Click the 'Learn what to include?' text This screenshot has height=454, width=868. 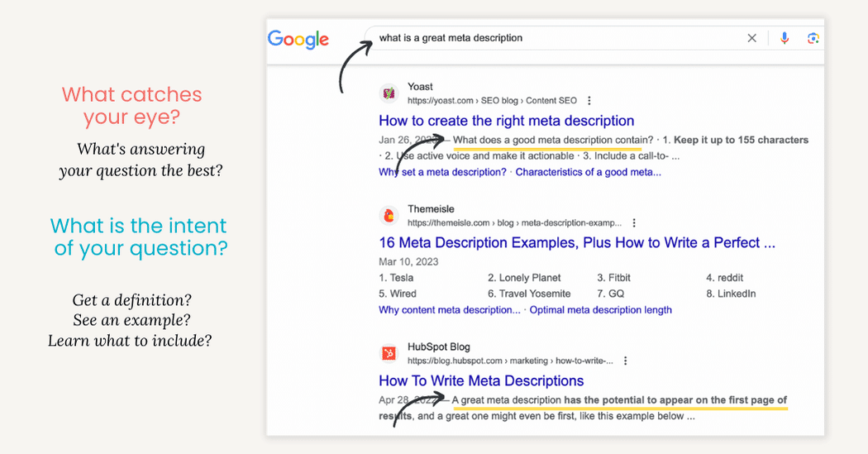pos(130,341)
